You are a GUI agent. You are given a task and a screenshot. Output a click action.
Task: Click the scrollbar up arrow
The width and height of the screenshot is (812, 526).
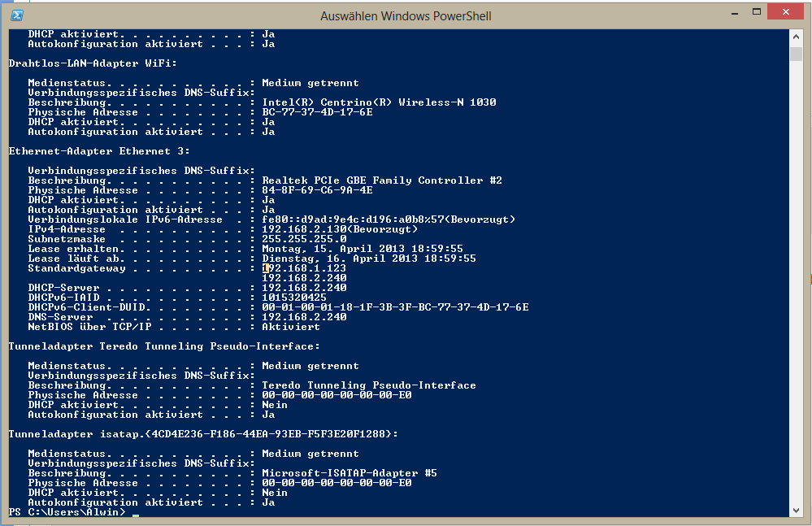[796, 37]
